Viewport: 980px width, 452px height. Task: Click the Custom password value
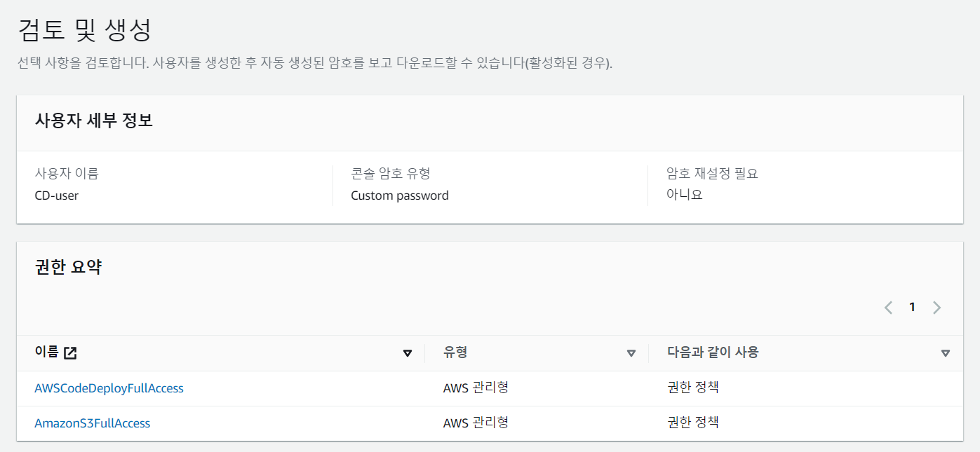click(x=400, y=196)
